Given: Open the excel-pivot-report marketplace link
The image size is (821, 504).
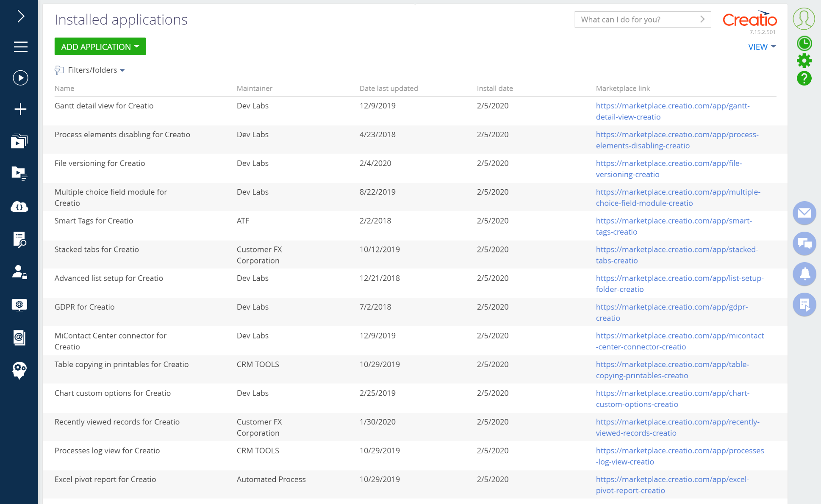Looking at the screenshot, I should click(x=673, y=486).
